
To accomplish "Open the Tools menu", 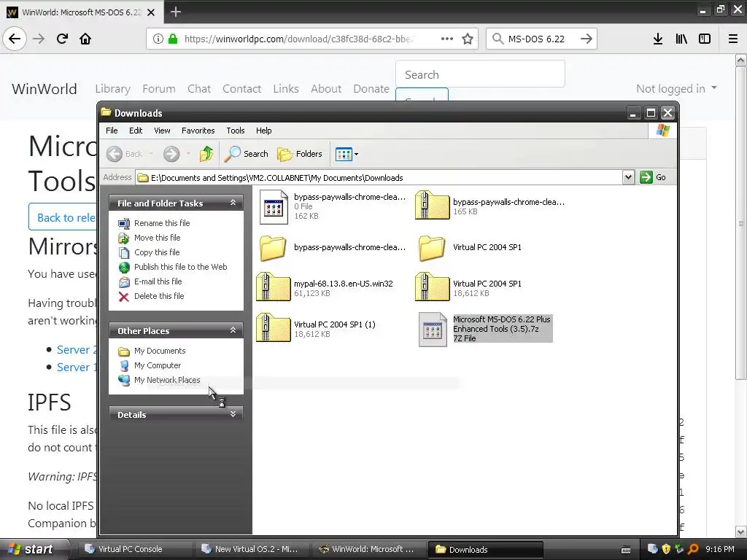I will coord(236,131).
